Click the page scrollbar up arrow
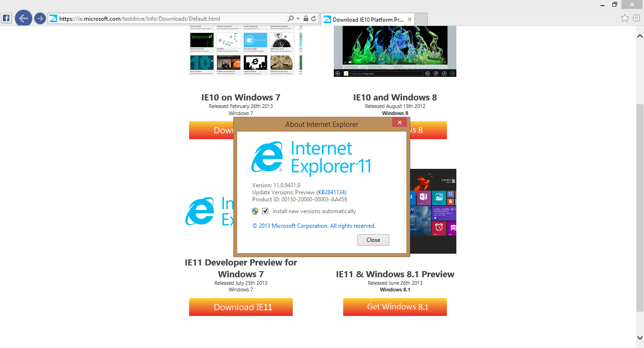Viewport: 644px width, 348px height. [x=640, y=36]
